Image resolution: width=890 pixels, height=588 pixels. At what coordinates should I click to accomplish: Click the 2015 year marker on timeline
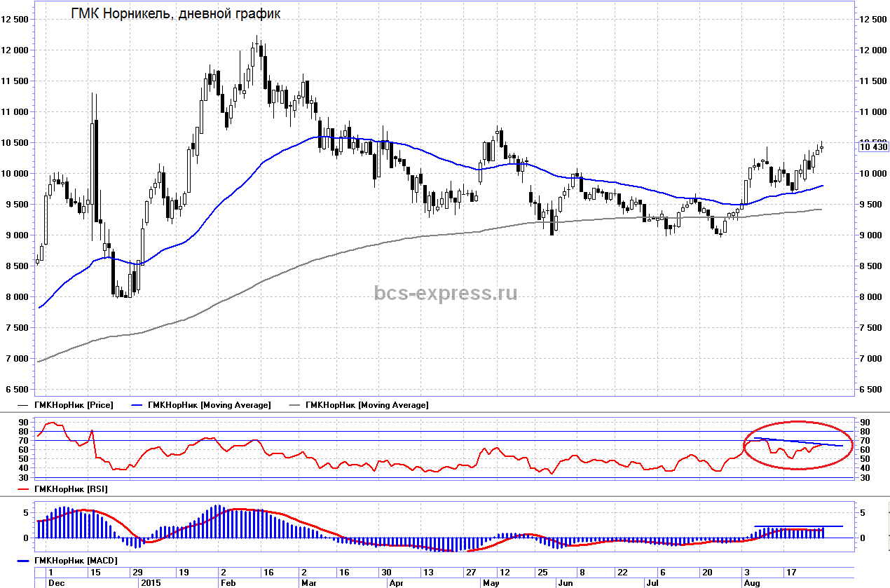point(151,582)
